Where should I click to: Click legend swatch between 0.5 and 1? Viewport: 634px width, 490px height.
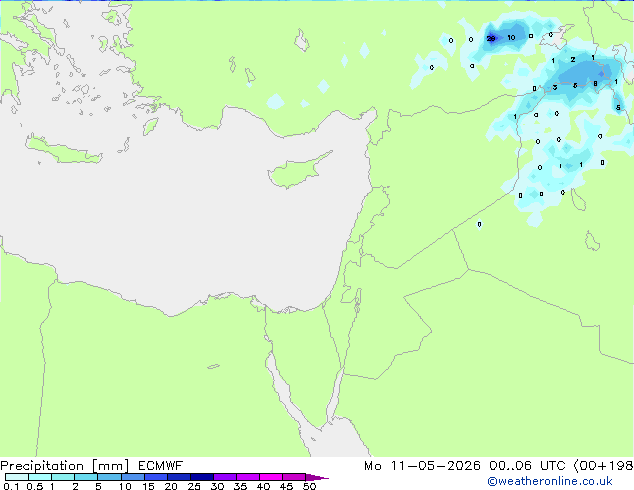point(40,477)
